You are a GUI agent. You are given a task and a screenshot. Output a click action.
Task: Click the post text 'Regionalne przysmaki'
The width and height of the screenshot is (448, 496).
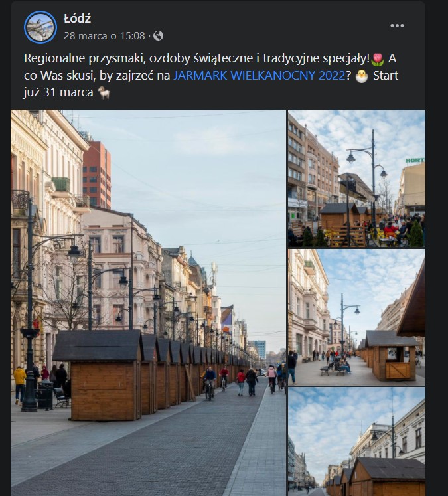click(x=84, y=58)
